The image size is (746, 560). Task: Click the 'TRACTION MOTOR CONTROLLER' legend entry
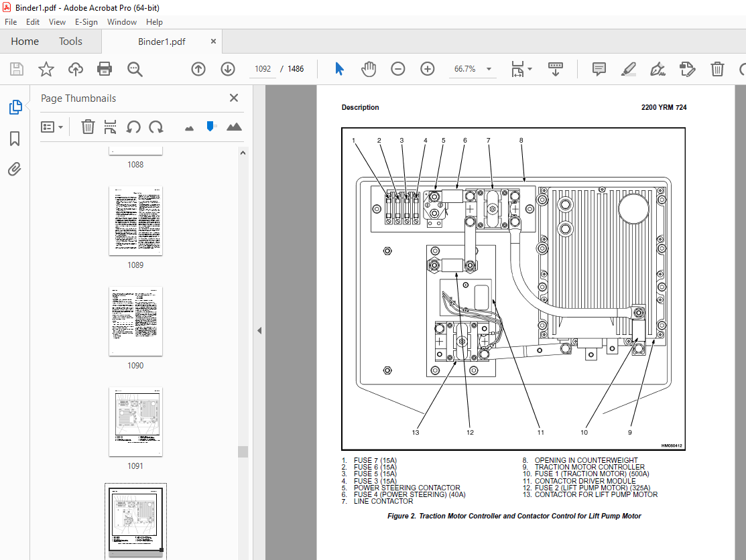point(589,467)
